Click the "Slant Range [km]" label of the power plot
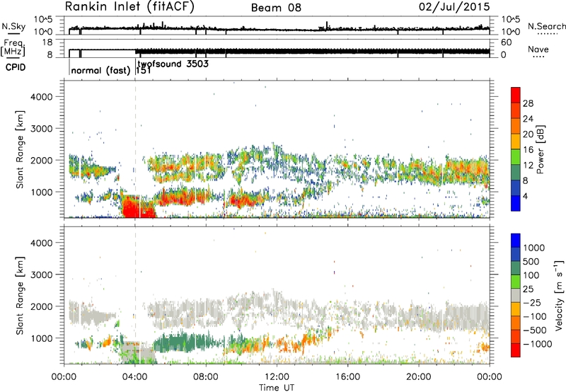 click(20, 149)
